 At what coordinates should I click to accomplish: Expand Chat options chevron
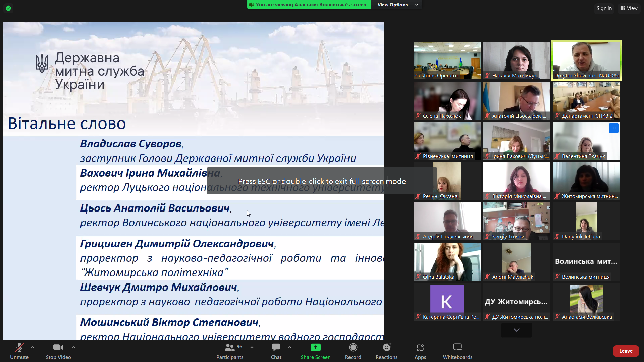coord(289,347)
